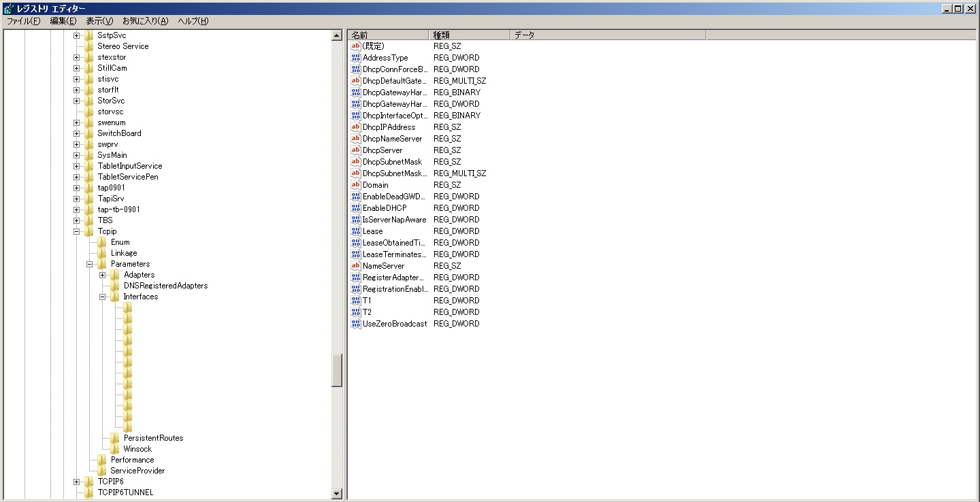980x502 pixels.
Task: Click the storvsc folder icon
Action: coord(88,112)
